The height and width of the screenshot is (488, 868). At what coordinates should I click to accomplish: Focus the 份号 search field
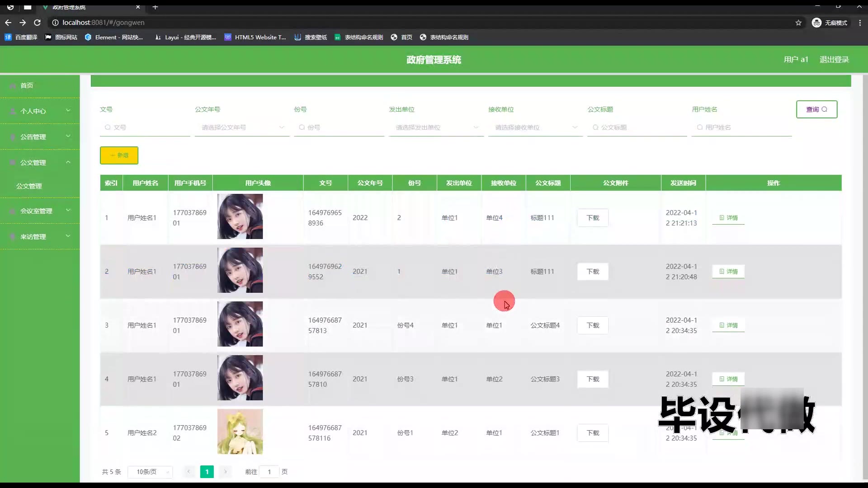pos(339,127)
